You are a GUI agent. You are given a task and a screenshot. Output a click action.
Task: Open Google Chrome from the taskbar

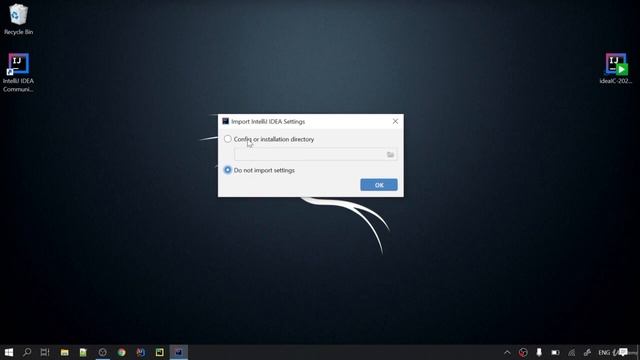122,352
